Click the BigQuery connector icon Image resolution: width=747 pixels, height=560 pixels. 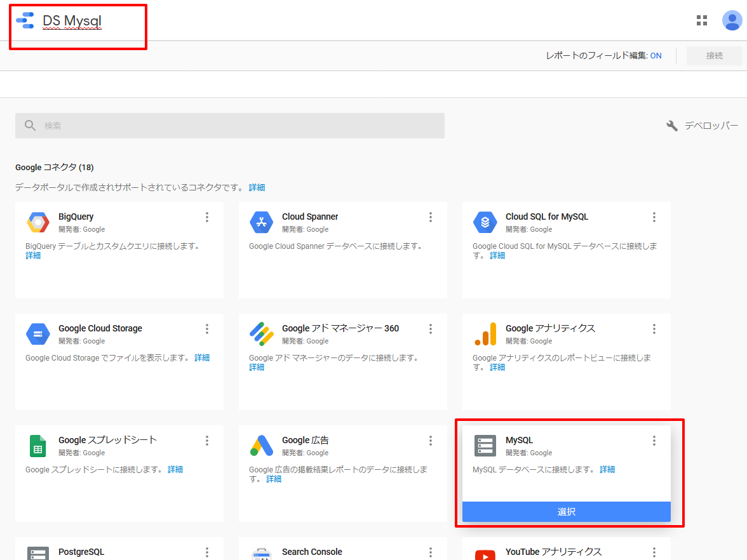38,222
